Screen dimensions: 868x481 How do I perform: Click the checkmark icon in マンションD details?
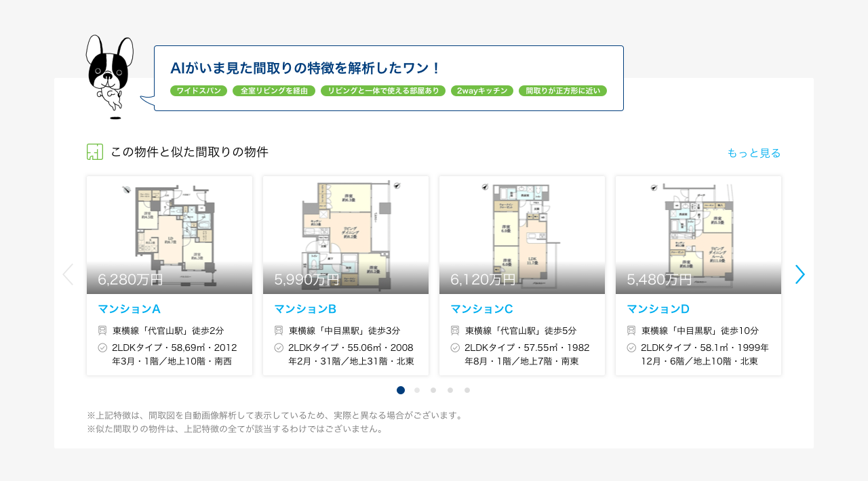[631, 348]
